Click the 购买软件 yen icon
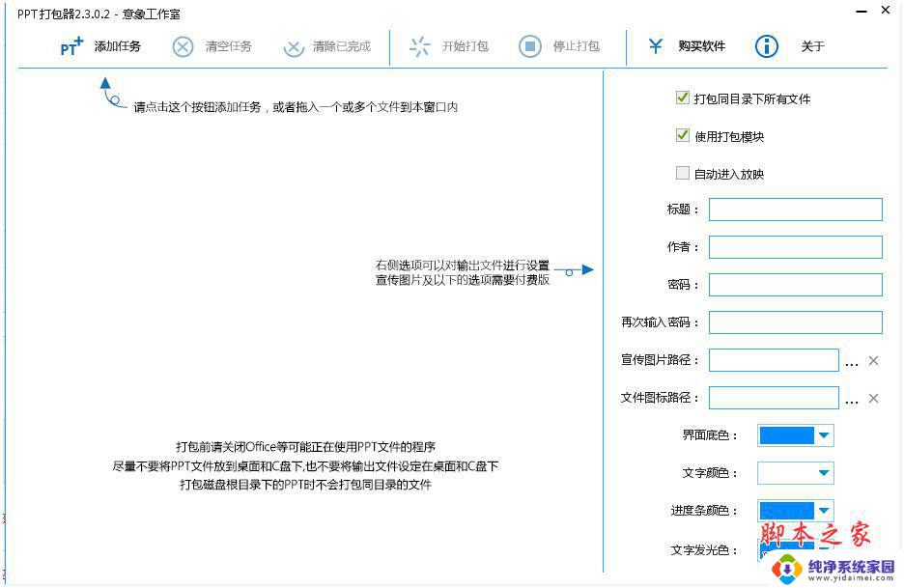 656,46
